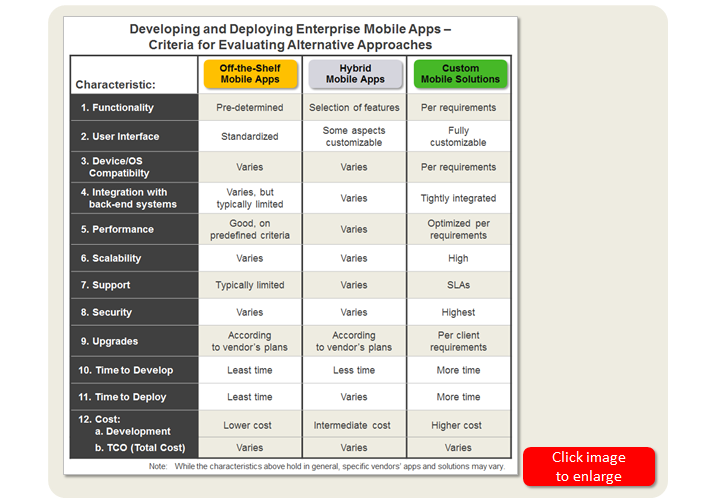Select the gray Hybrid Mobile Apps header
The width and height of the screenshot is (715, 500).
coord(356,74)
